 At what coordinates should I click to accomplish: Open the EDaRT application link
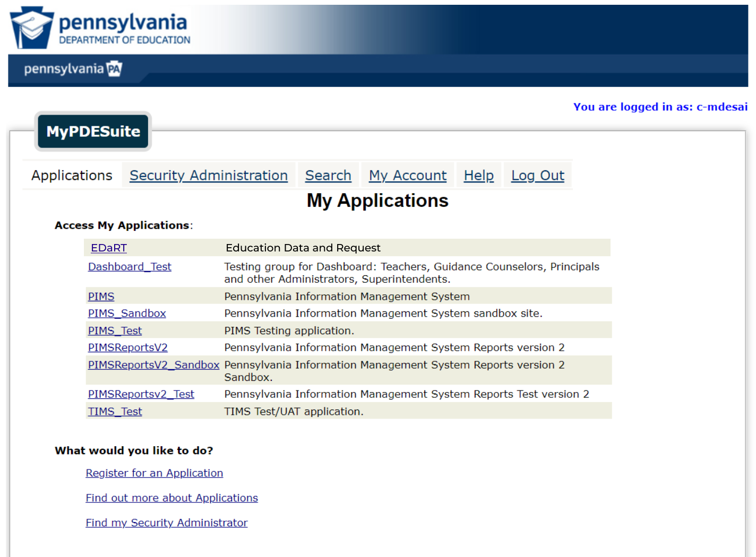109,248
